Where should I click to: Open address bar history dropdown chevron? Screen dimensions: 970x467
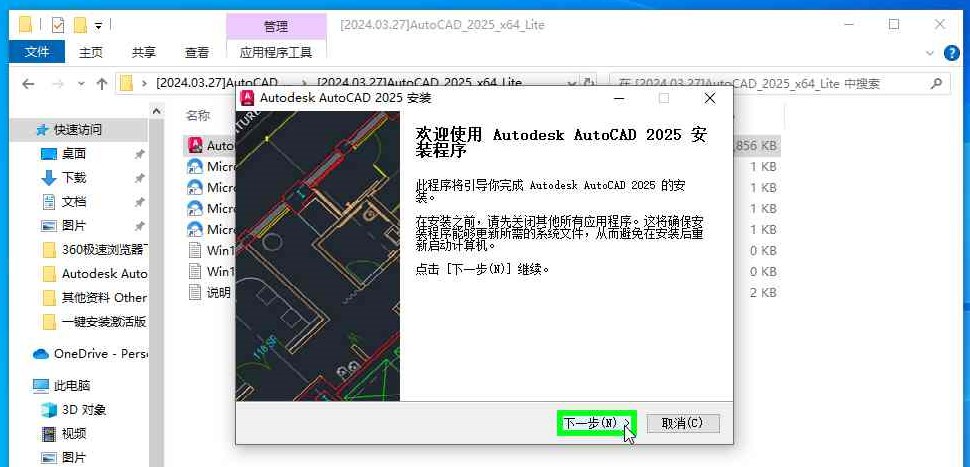[x=571, y=84]
